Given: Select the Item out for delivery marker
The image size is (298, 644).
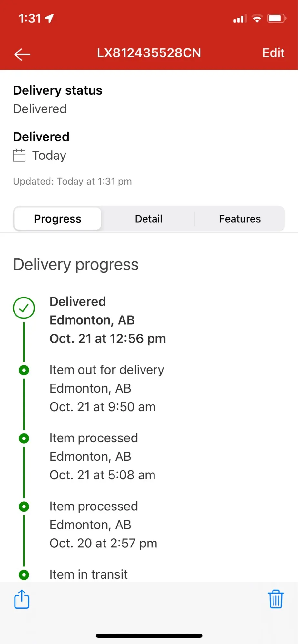Looking at the screenshot, I should coord(24,370).
